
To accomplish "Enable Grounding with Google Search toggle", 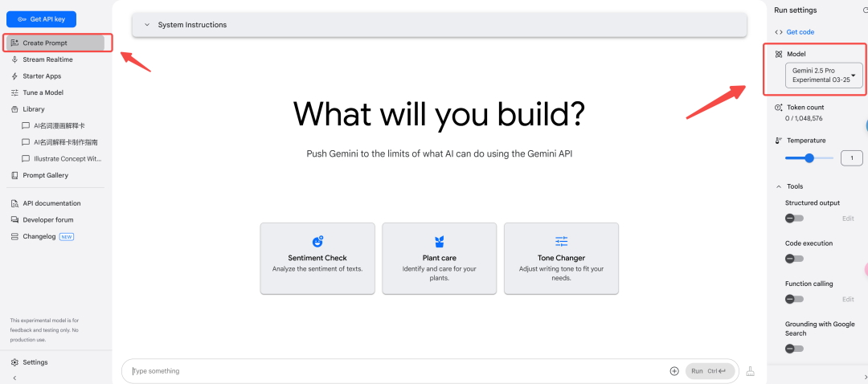I will point(794,349).
